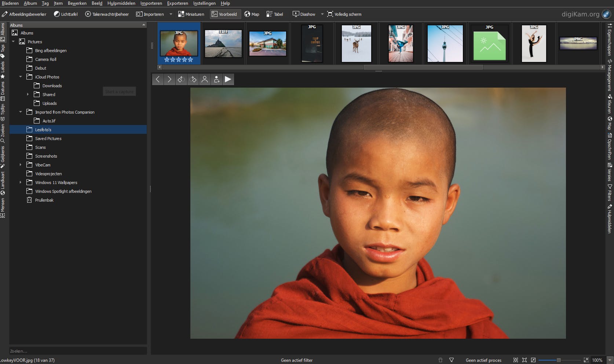Switch to Tabel view mode
This screenshot has width=614, height=364.
275,14
